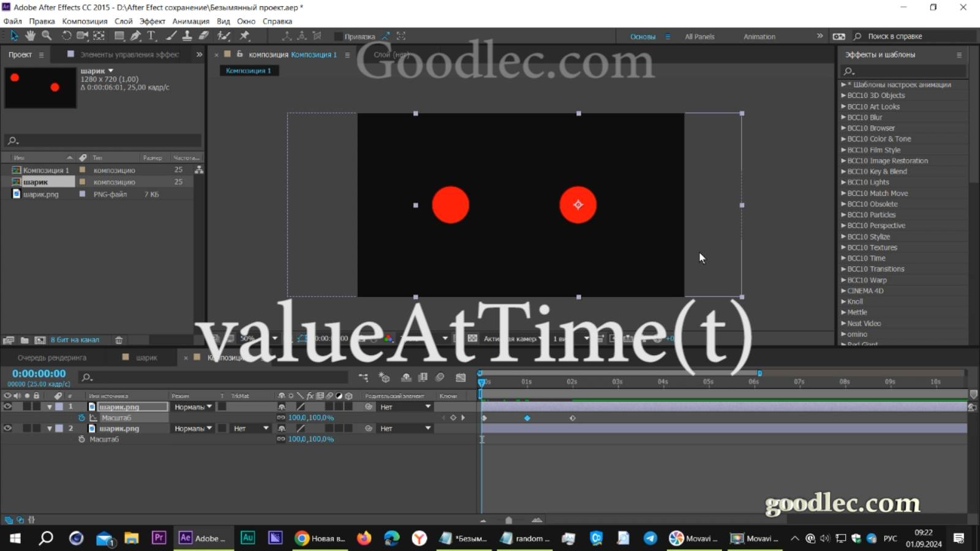
Task: Open the Файл menu
Action: point(12,21)
